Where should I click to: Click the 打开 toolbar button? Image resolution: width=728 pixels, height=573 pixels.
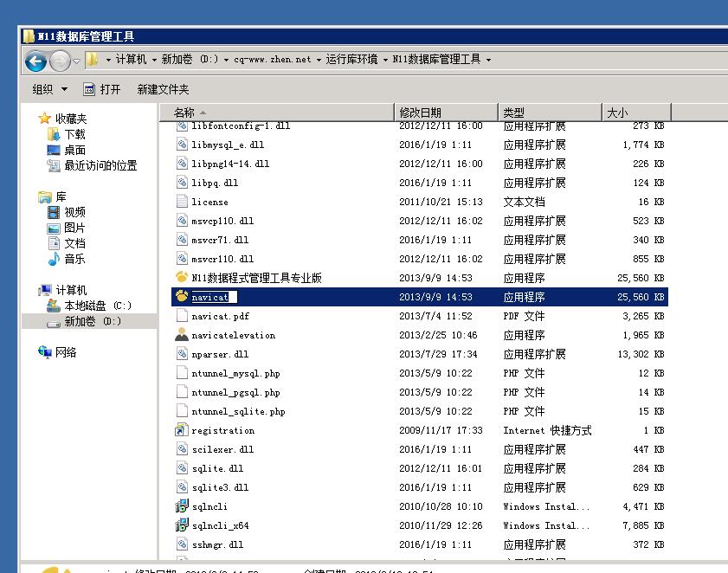point(102,89)
